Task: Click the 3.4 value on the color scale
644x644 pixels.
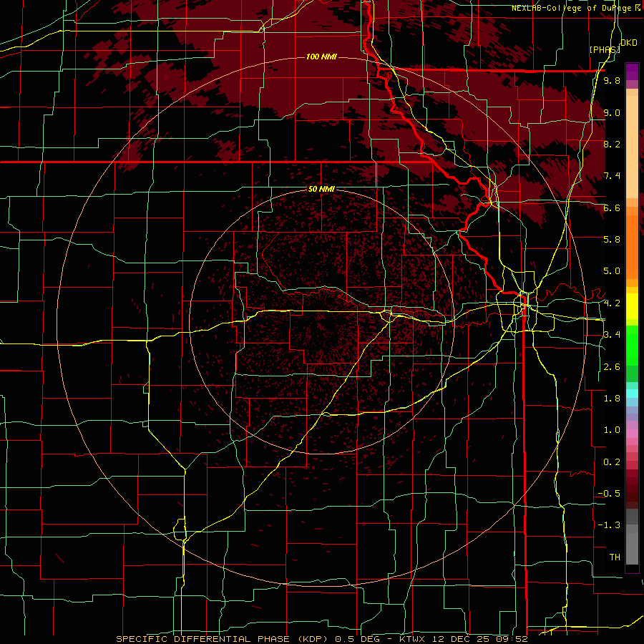Action: (612, 335)
